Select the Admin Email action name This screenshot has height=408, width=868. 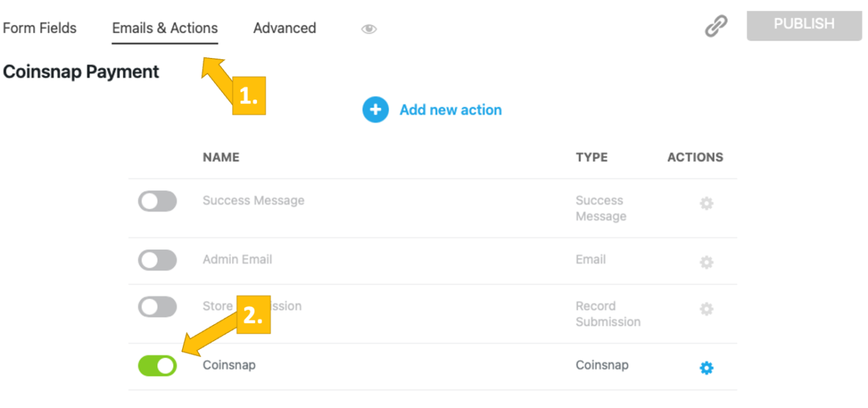tap(237, 259)
